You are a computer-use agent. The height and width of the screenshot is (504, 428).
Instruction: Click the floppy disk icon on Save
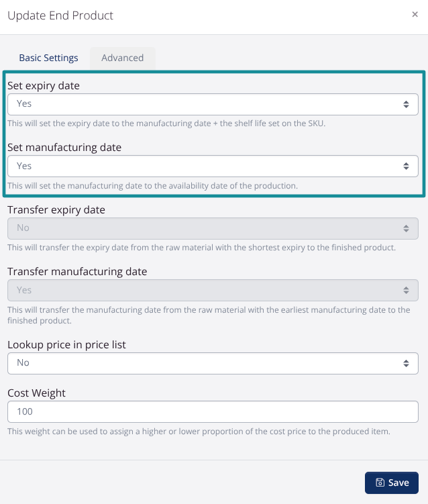click(x=380, y=483)
